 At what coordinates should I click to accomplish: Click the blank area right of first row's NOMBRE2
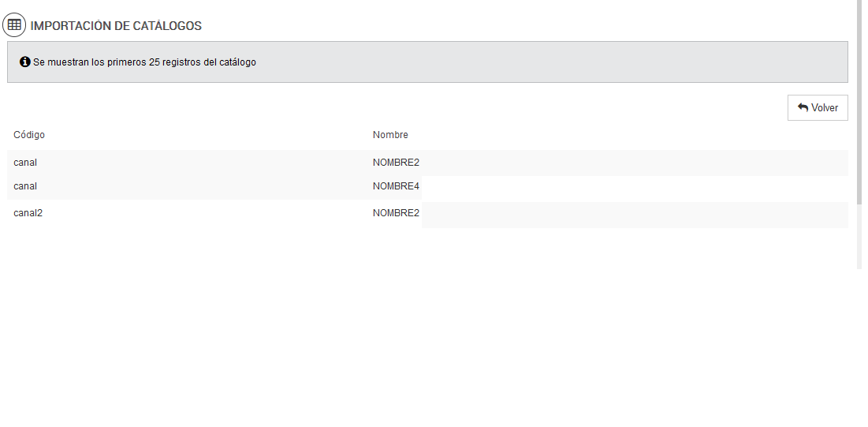click(x=631, y=163)
